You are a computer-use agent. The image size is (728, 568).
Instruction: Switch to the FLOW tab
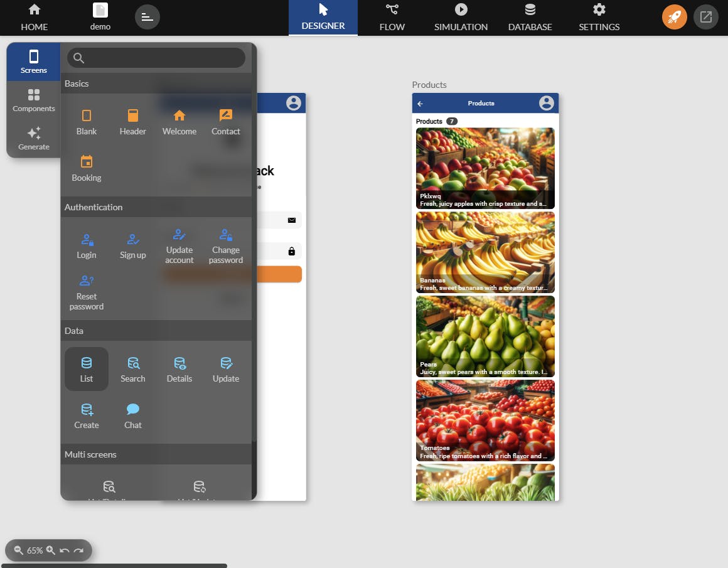click(x=392, y=18)
